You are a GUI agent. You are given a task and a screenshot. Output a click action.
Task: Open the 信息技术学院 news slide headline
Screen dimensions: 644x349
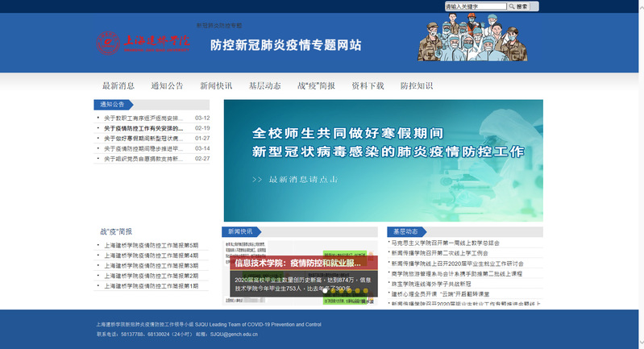click(x=298, y=263)
